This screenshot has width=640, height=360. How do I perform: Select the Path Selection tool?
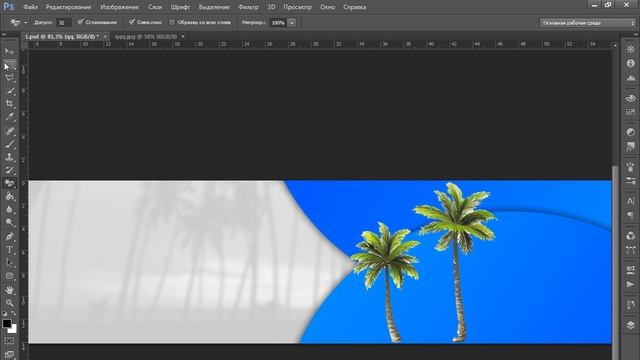coord(9,262)
